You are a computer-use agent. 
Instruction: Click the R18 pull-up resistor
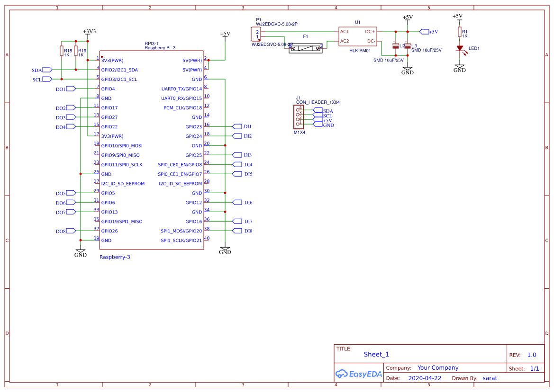62,51
